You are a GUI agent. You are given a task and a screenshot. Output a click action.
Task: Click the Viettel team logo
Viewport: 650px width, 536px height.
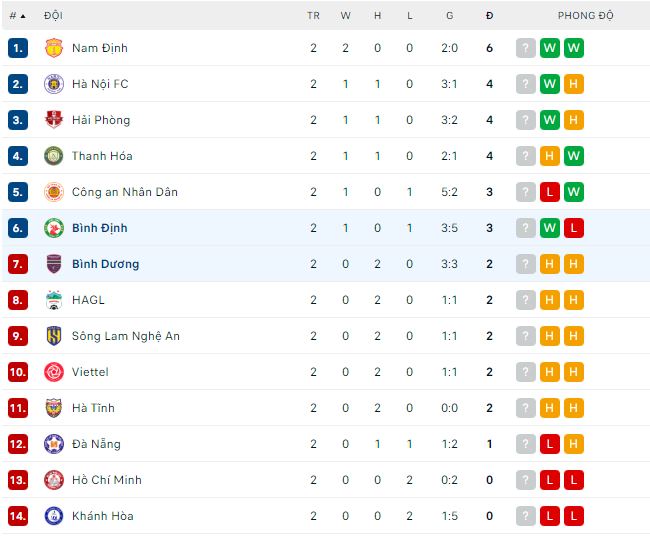[54, 372]
